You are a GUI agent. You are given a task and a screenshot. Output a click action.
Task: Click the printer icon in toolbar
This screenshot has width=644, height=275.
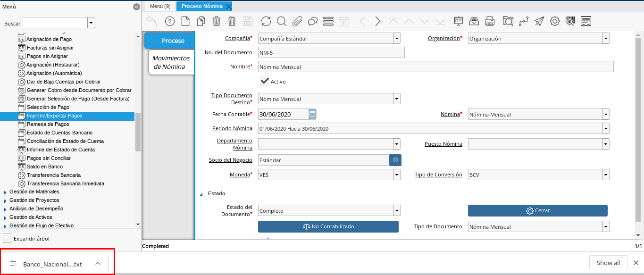[490, 21]
